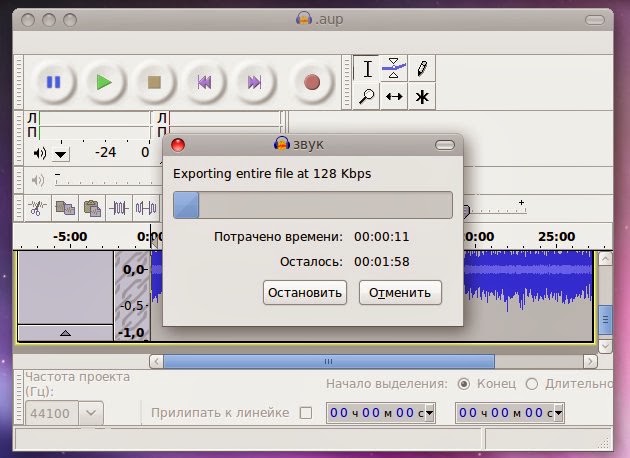Viewport: 630px width, 458px height.
Task: Click the playback volume speaker icon
Action: pos(38,180)
